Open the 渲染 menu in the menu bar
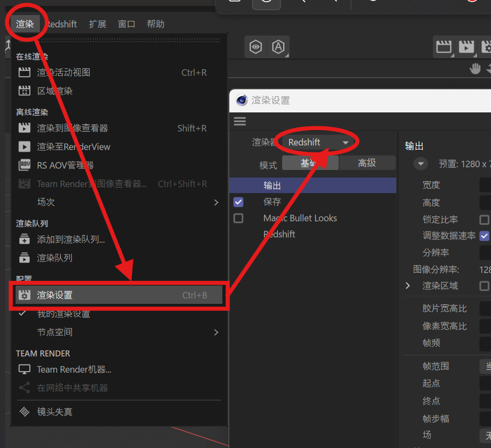This screenshot has width=491, height=448. click(25, 24)
